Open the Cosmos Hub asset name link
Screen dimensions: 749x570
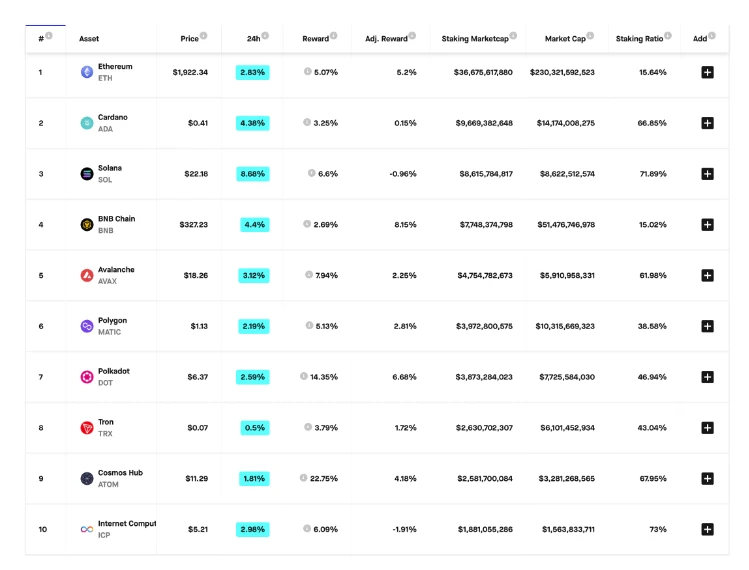(120, 473)
